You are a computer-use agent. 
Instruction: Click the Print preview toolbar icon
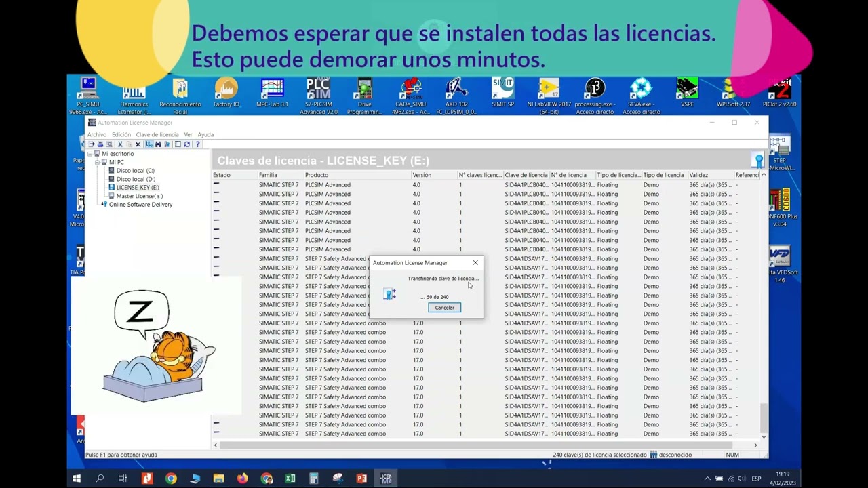[109, 144]
